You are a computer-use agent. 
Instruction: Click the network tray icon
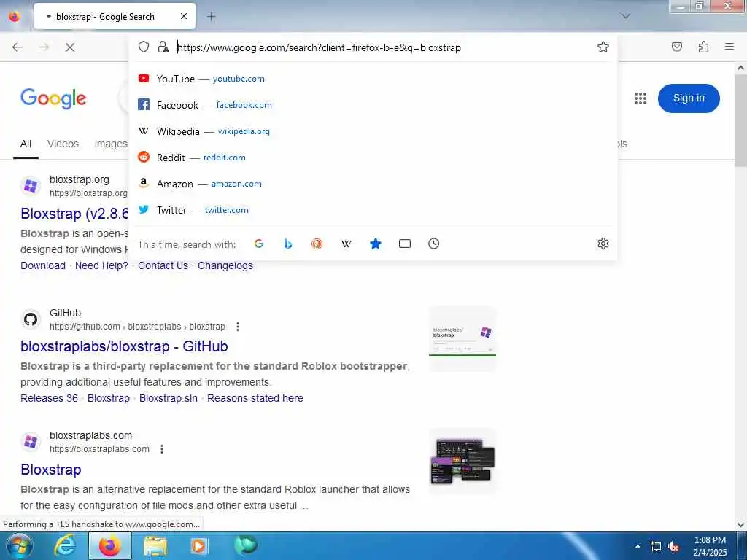click(x=656, y=546)
